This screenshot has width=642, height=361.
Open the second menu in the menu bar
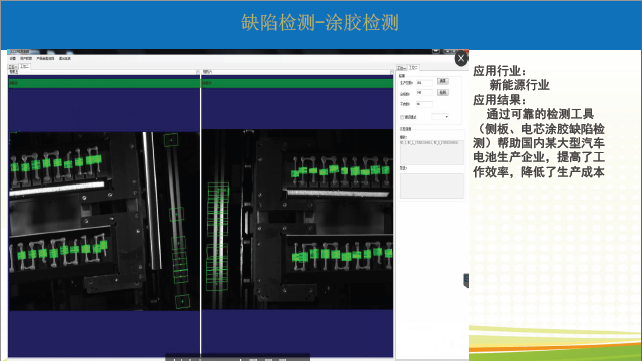(26, 59)
